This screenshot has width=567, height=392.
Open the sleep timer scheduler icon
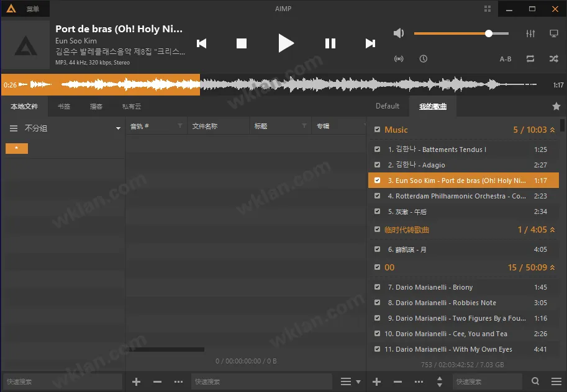pyautogui.click(x=424, y=58)
